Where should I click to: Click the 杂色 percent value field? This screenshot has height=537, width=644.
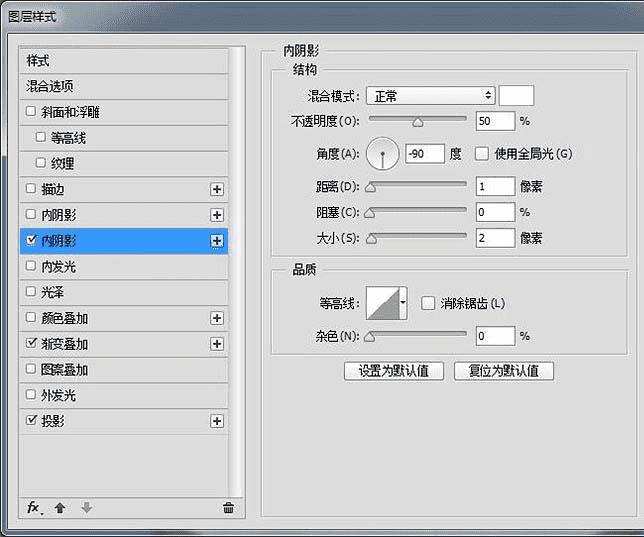pyautogui.click(x=495, y=336)
